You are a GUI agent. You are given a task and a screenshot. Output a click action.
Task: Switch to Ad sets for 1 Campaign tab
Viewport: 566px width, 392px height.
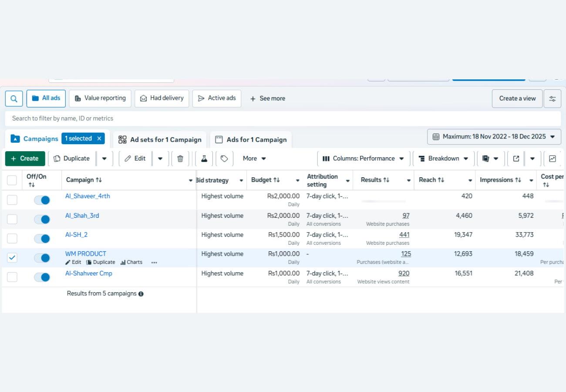click(x=160, y=140)
